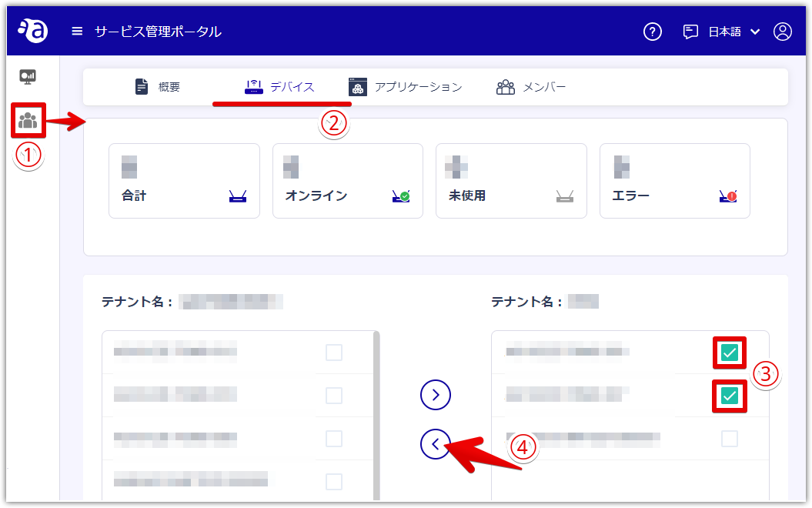812x508 pixels.
Task: Click the portal logo in header
Action: tap(33, 31)
